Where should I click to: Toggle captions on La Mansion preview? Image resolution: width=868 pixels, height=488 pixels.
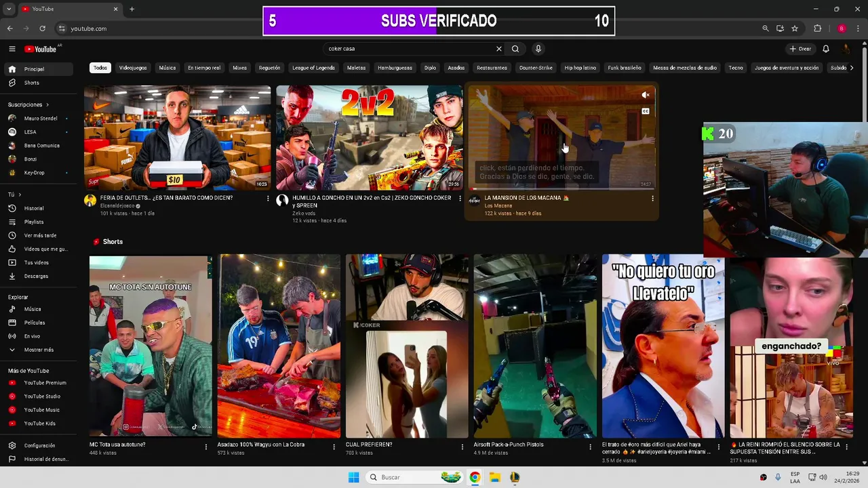(x=646, y=111)
